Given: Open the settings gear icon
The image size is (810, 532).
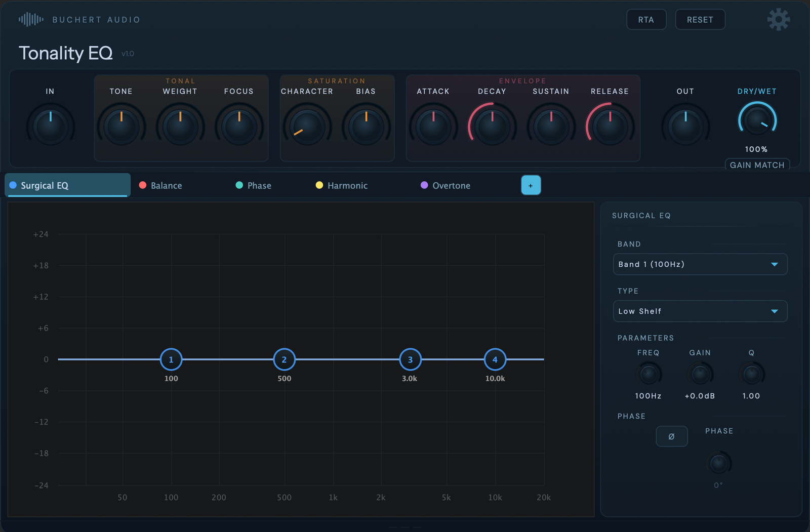Looking at the screenshot, I should tap(778, 19).
